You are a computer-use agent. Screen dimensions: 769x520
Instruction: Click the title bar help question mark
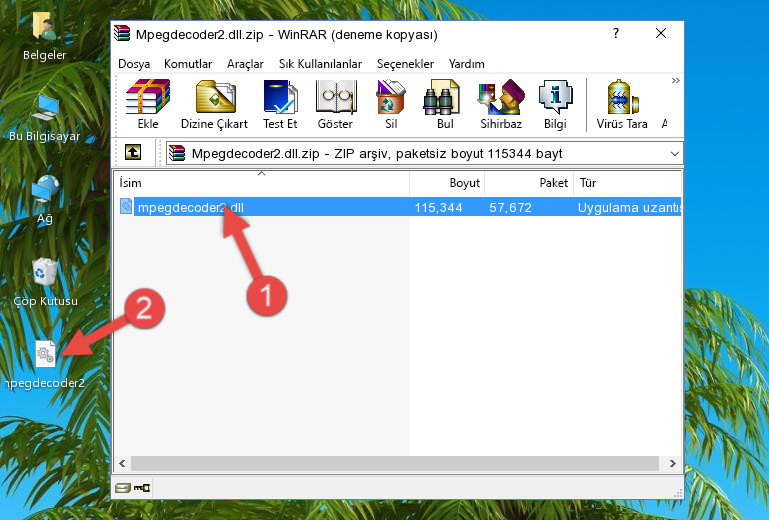[616, 33]
